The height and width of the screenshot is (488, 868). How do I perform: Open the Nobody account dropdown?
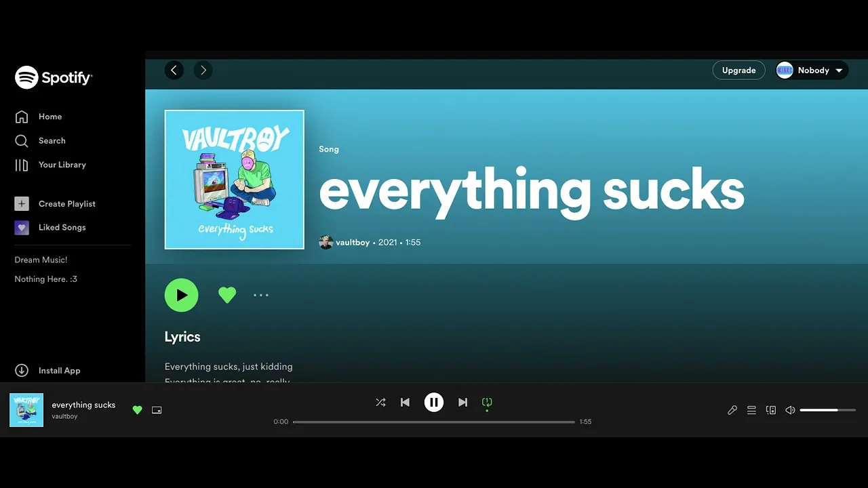(x=812, y=70)
